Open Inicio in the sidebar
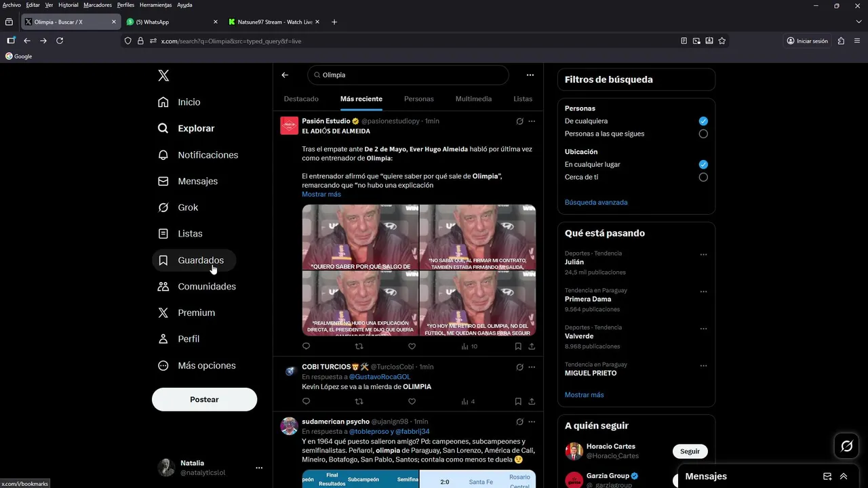Screen dimensions: 868x488 180,102
